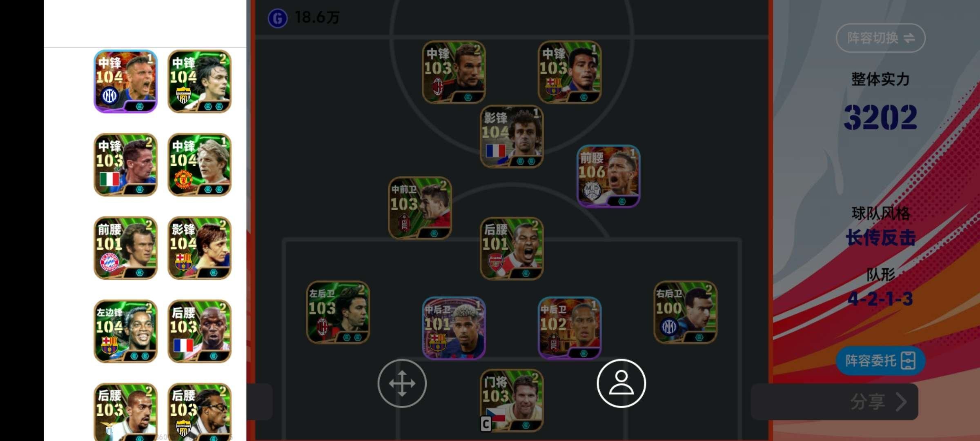Select the 中锋 104 Manchester United reserve card
Viewport: 980px width, 441px height.
point(200,165)
